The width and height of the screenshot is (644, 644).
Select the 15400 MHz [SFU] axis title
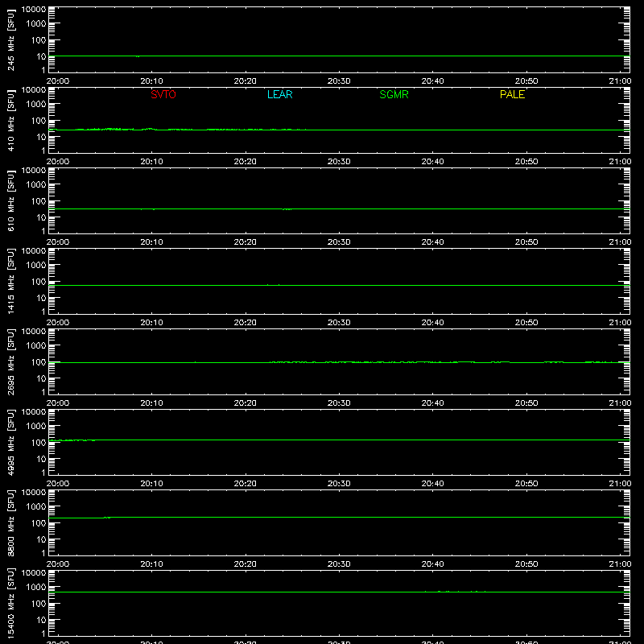click(x=11, y=603)
